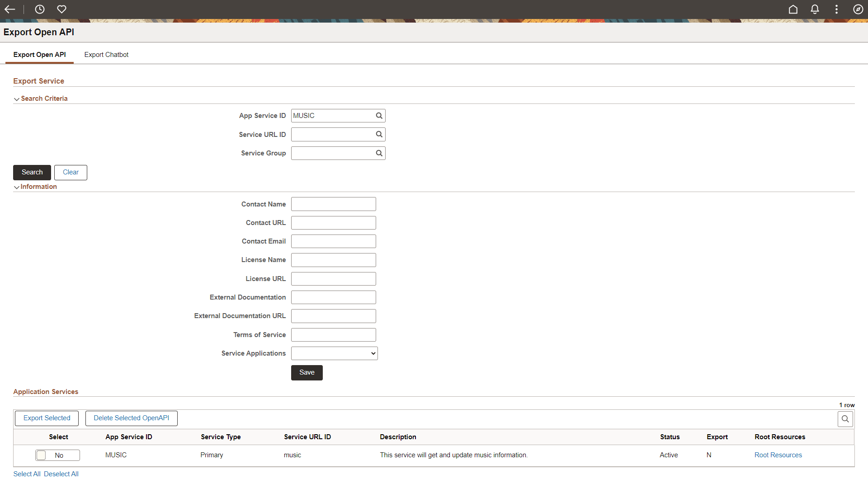The height and width of the screenshot is (488, 868).
Task: Open the Service Group lookup magnifier
Action: (379, 153)
